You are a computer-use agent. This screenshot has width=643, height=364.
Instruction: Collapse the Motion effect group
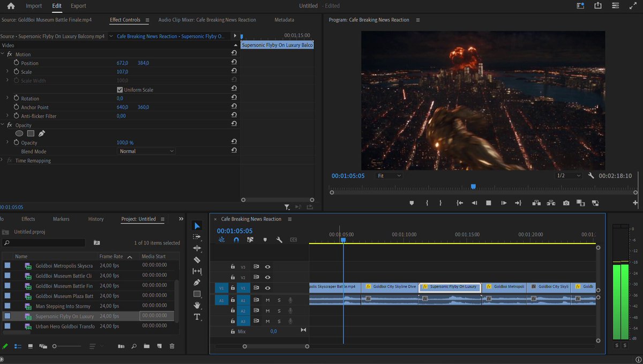click(x=3, y=55)
